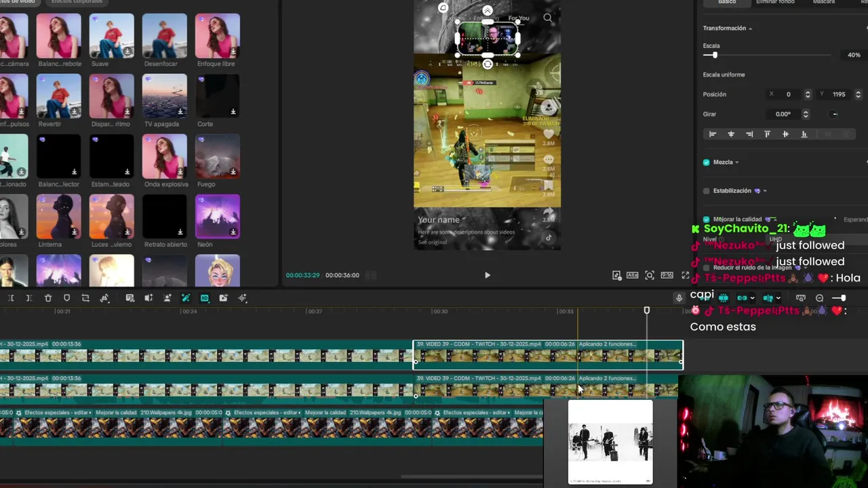Collapse the Transformación section arrow
Image resolution: width=868 pixels, height=488 pixels.
tap(750, 28)
